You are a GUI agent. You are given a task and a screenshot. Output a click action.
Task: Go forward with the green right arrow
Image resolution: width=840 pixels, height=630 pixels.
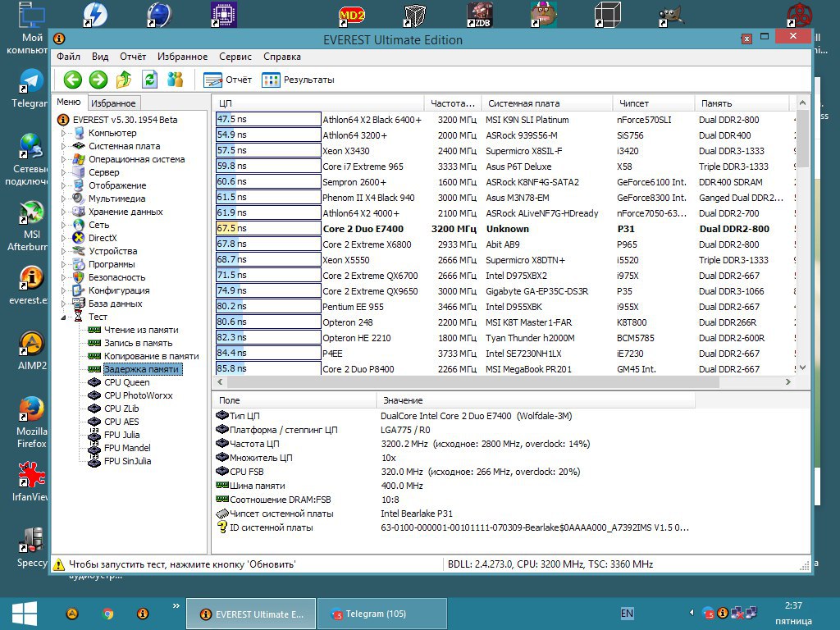point(98,80)
